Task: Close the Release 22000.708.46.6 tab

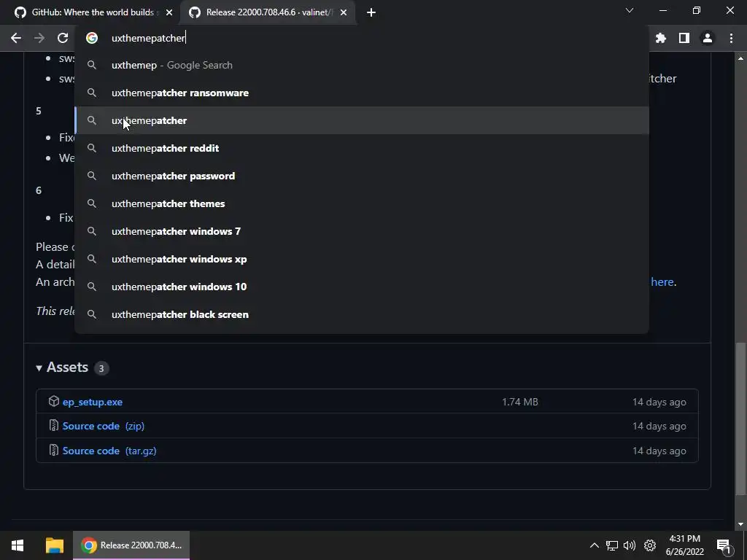Action: pyautogui.click(x=344, y=12)
